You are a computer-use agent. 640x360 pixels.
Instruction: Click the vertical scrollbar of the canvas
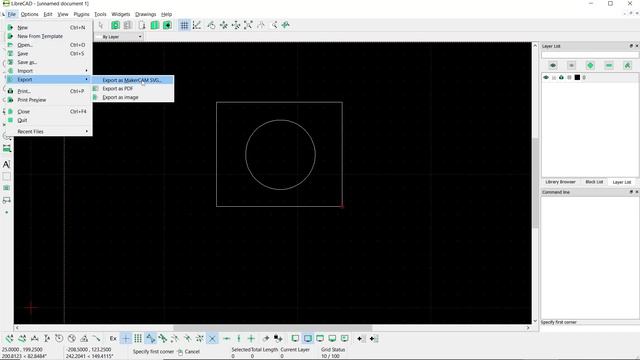click(535, 183)
